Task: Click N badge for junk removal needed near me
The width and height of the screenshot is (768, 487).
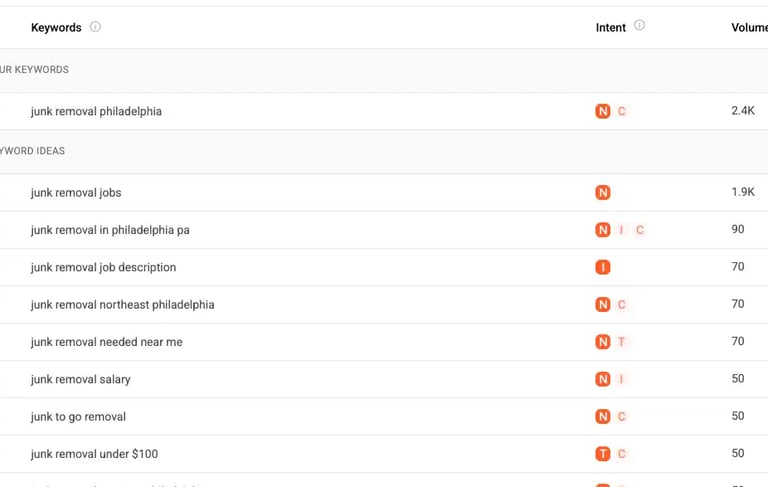Action: (603, 341)
